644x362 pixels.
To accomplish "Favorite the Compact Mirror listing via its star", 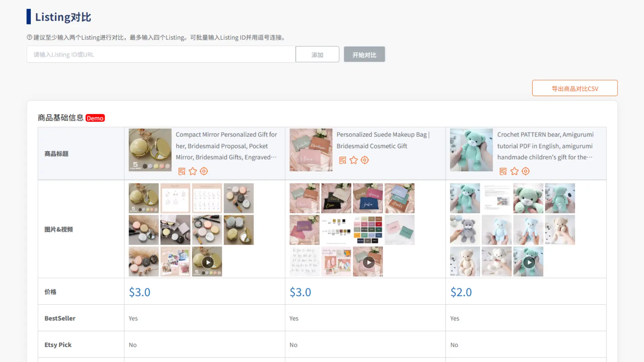I will pyautogui.click(x=193, y=171).
